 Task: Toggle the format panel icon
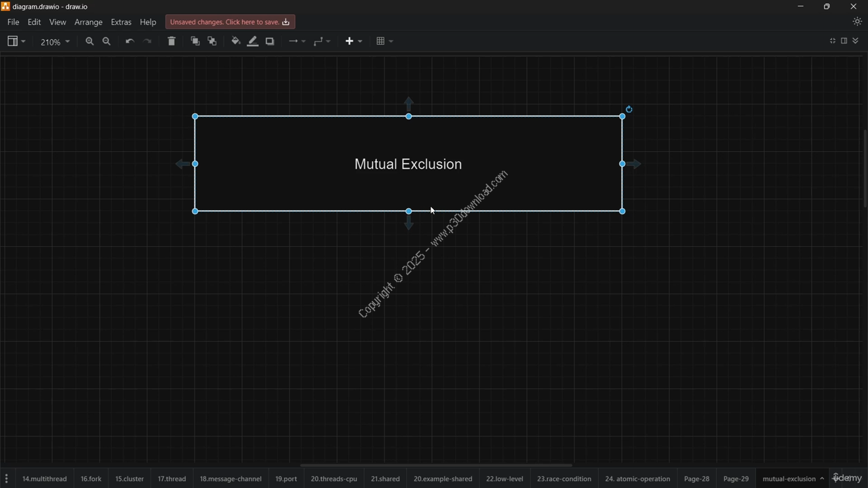844,41
